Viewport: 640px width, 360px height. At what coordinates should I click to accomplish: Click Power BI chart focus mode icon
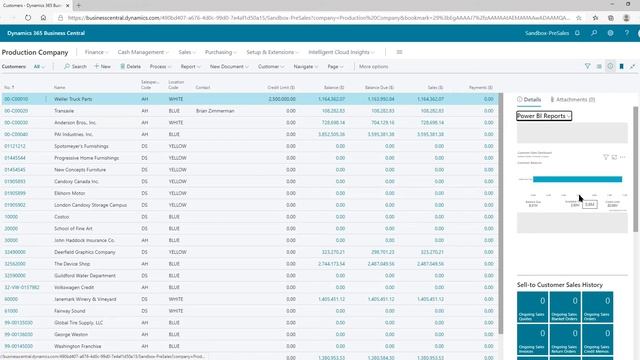tap(614, 157)
